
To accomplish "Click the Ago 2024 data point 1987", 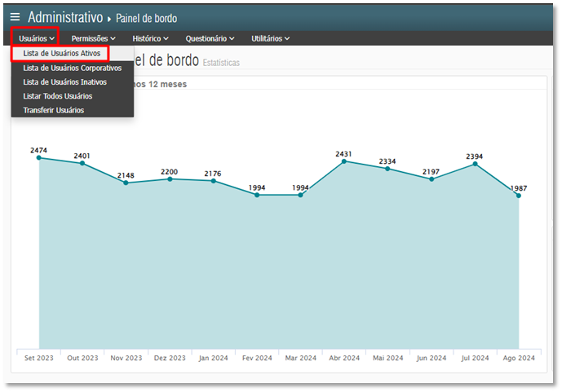I will click(519, 196).
